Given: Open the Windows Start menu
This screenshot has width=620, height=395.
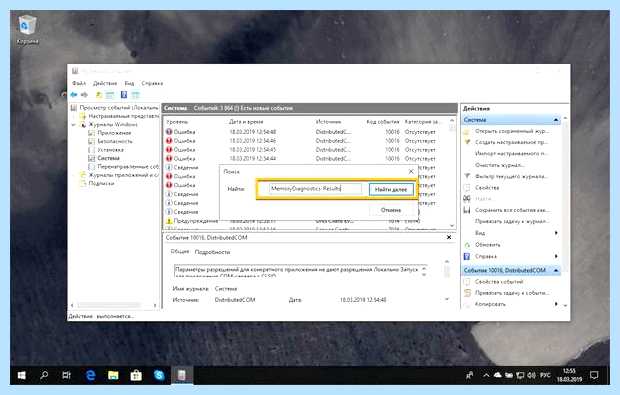Looking at the screenshot, I should tap(22, 375).
